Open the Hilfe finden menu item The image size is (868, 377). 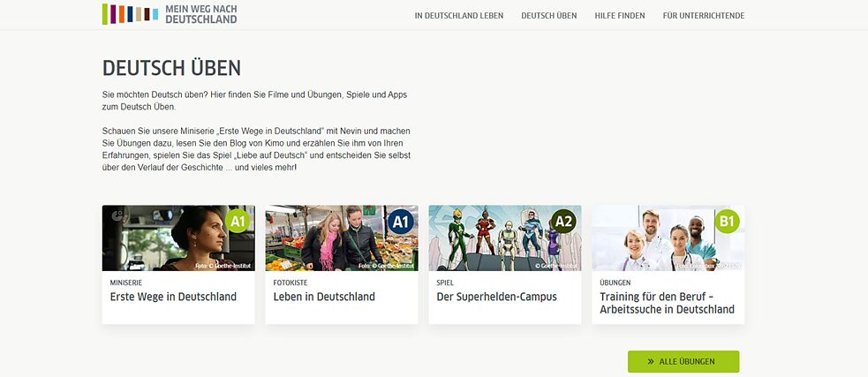619,16
